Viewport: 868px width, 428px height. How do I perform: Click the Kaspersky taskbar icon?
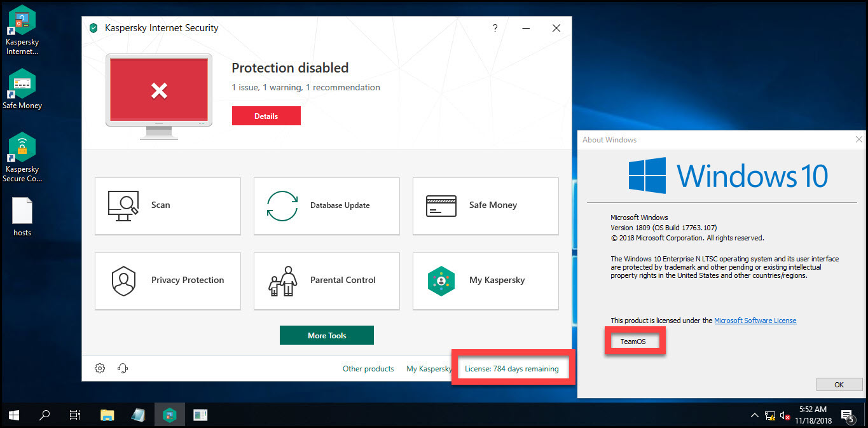tap(169, 415)
